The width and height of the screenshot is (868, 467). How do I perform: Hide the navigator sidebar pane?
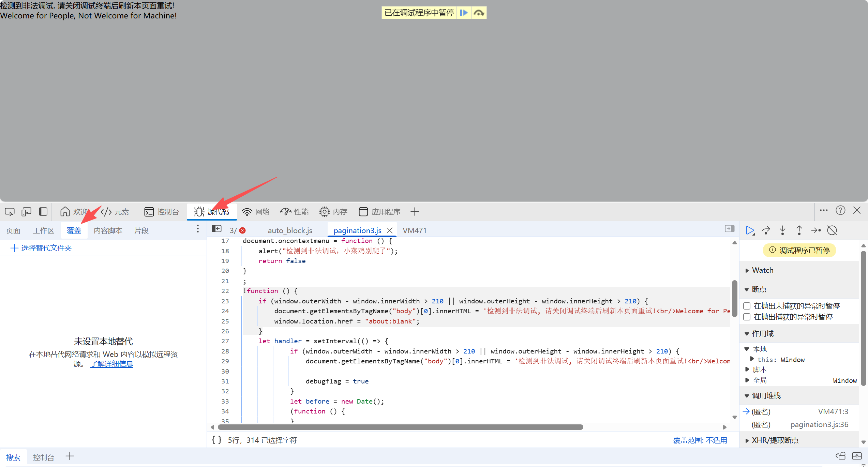(216, 229)
